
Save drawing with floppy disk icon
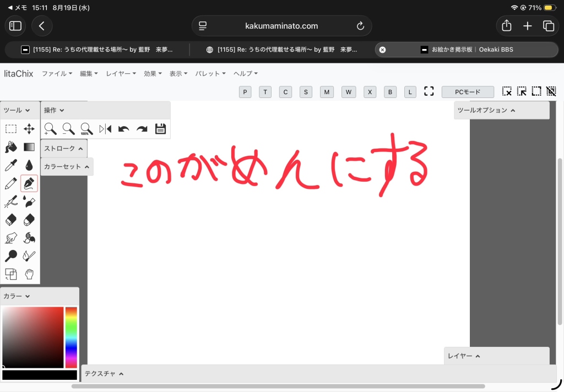160,129
